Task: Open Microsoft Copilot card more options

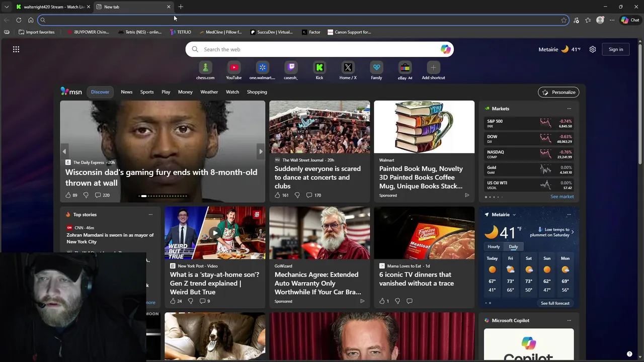Action: [x=569, y=320]
